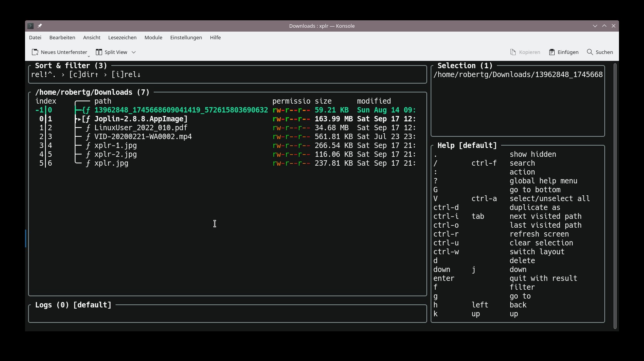
Task: Select the xplr-1.jpg file
Action: (x=116, y=145)
